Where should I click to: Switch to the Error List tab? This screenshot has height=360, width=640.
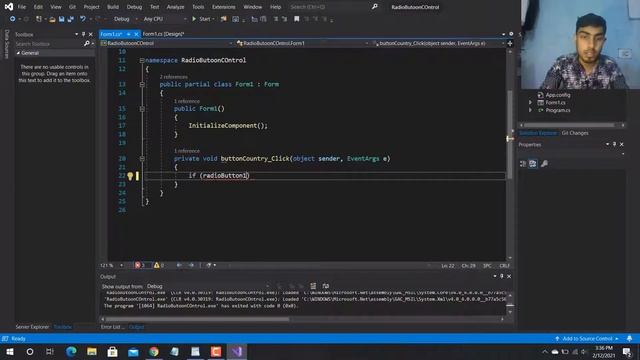(113, 327)
